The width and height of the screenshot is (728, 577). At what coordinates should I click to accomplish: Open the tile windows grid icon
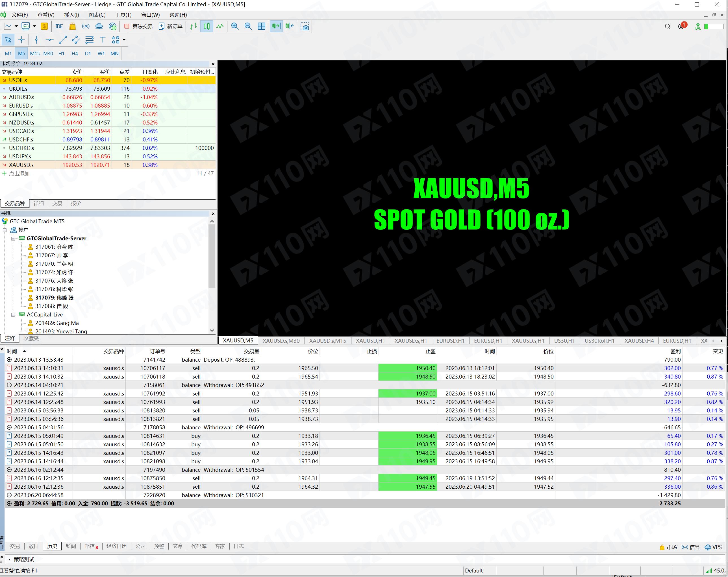261,26
